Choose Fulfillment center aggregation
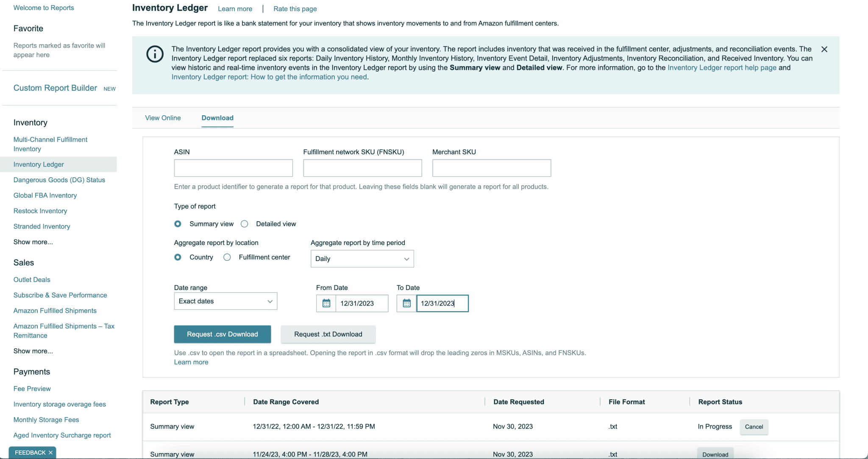 (x=227, y=257)
